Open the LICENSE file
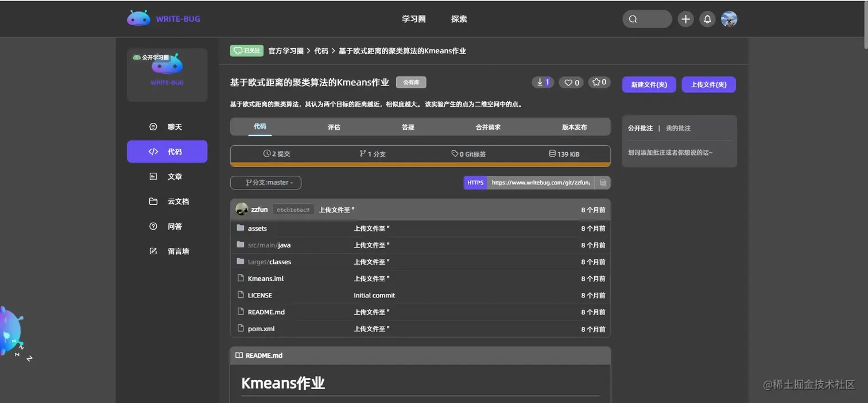868x403 pixels. point(260,295)
